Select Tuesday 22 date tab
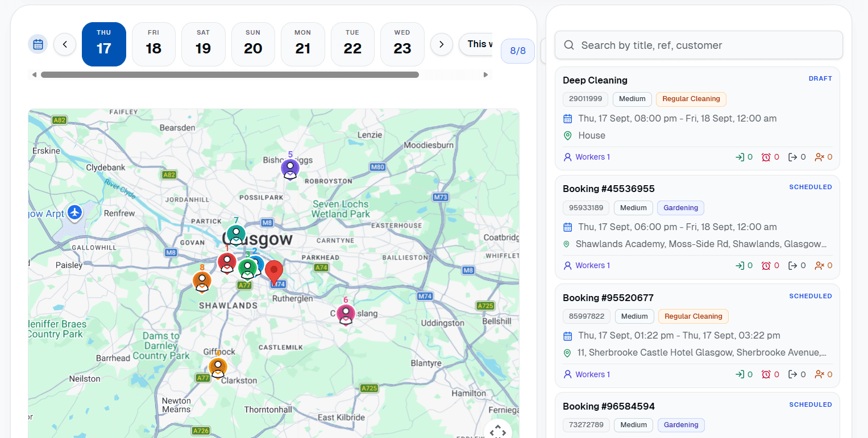Viewport: 868px width, 438px height. tap(352, 44)
